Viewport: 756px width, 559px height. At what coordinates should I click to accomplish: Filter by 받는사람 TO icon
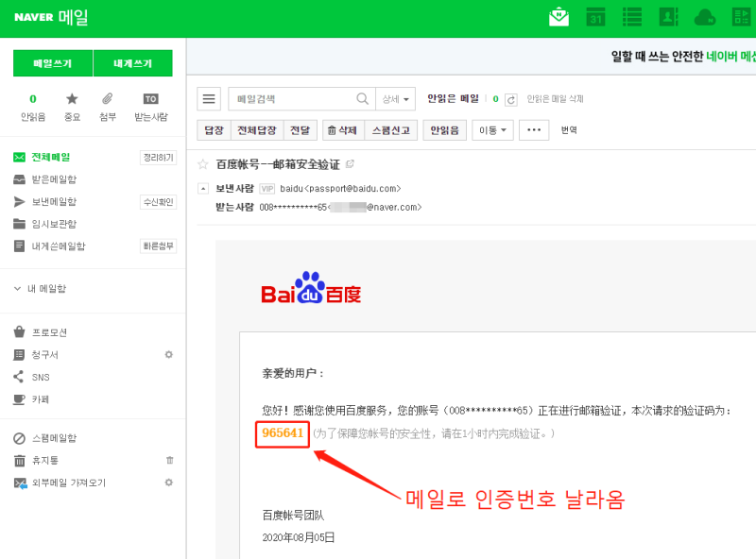pyautogui.click(x=151, y=107)
